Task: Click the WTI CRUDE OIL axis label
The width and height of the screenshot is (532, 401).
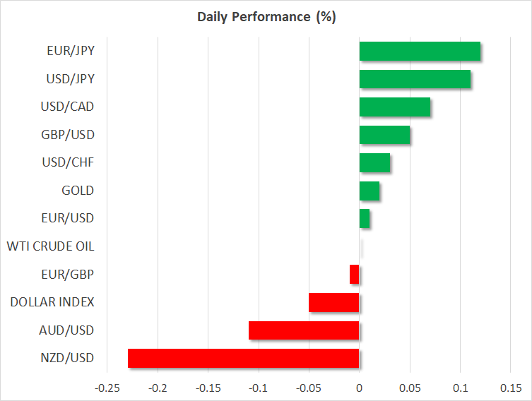Action: point(50,246)
